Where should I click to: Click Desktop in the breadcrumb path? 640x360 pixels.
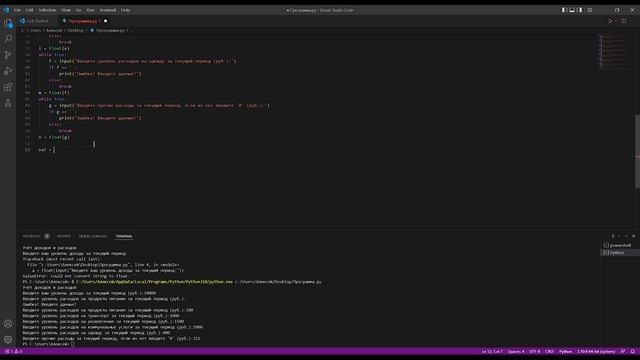tap(75, 30)
